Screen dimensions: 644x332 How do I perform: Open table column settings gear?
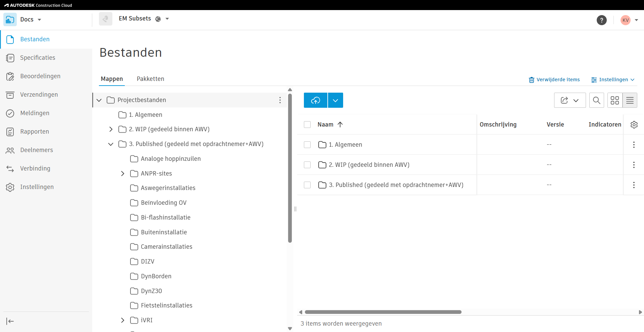634,125
